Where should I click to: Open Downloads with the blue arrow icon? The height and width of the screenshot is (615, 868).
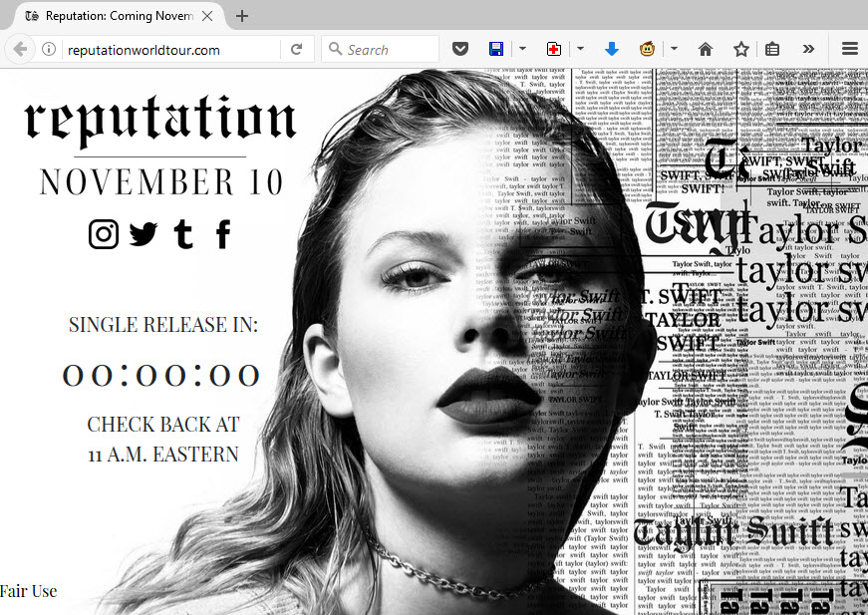pyautogui.click(x=612, y=49)
